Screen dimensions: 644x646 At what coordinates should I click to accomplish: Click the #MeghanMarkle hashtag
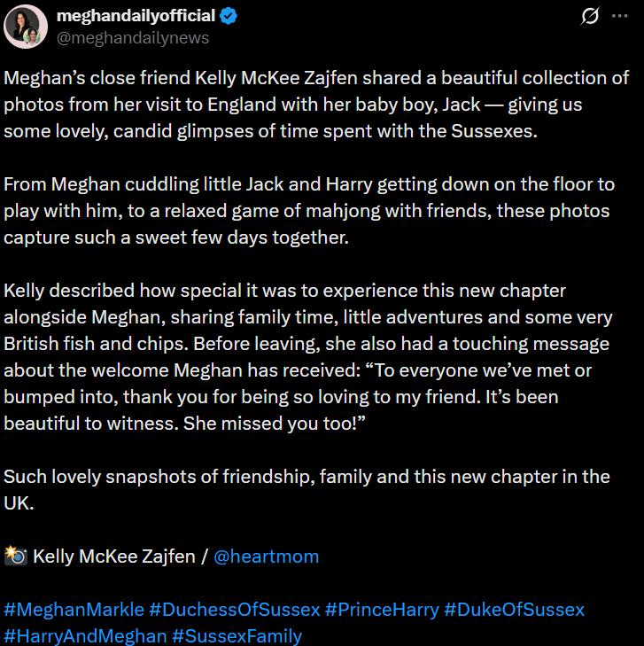click(74, 610)
